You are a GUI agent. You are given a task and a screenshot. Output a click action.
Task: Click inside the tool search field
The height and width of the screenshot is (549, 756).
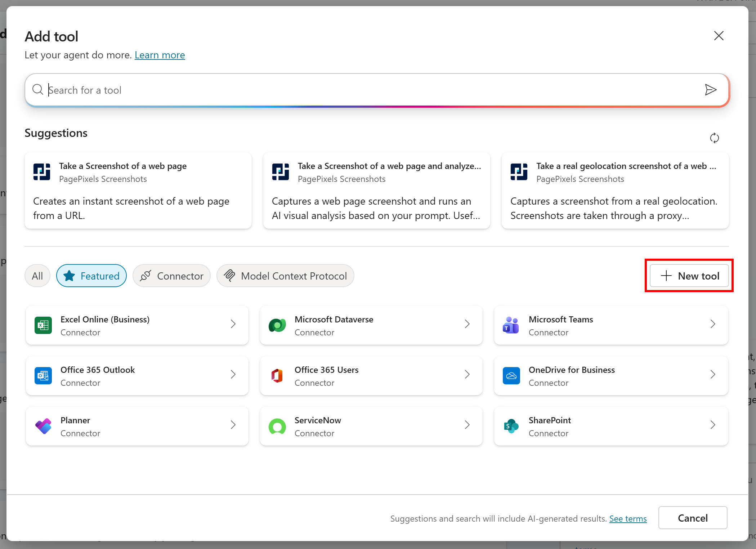pyautogui.click(x=216, y=90)
